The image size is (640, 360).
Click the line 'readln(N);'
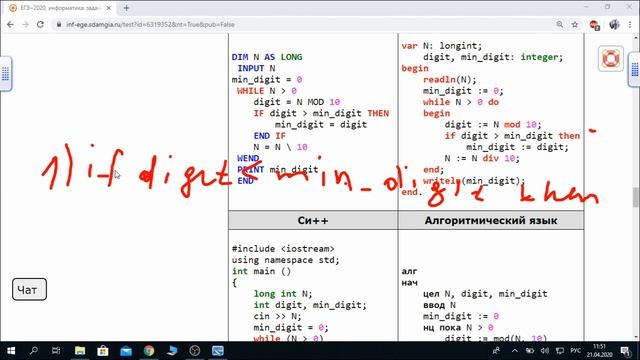point(449,80)
